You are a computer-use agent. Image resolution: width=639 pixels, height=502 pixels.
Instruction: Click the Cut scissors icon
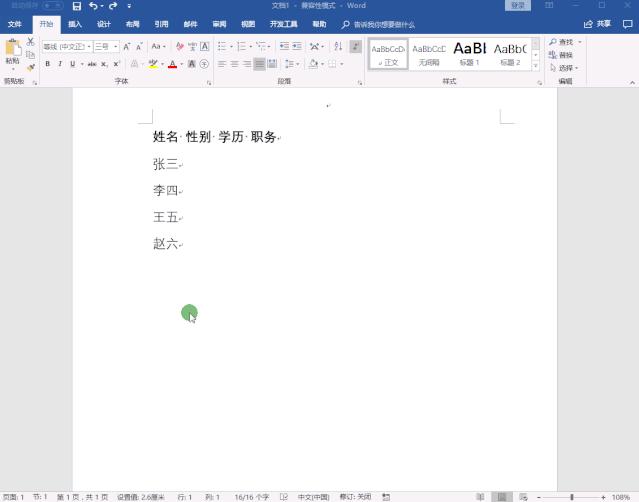click(31, 42)
